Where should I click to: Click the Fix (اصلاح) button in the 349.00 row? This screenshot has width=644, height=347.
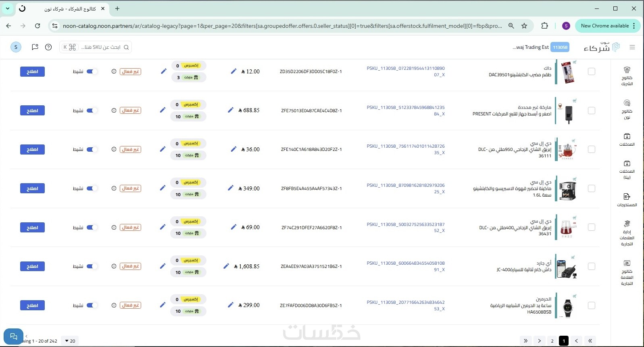tap(32, 188)
